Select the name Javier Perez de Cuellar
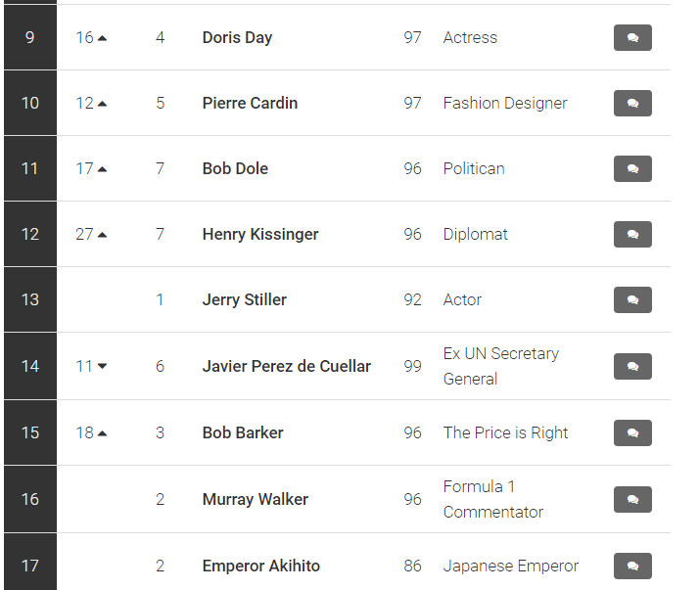Viewport: 700px width, 590px height. pos(287,366)
